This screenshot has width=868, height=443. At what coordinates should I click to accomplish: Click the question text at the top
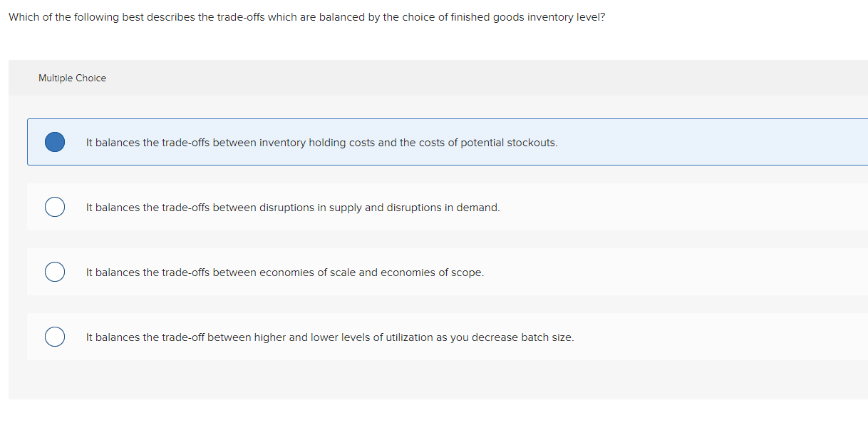point(306,16)
